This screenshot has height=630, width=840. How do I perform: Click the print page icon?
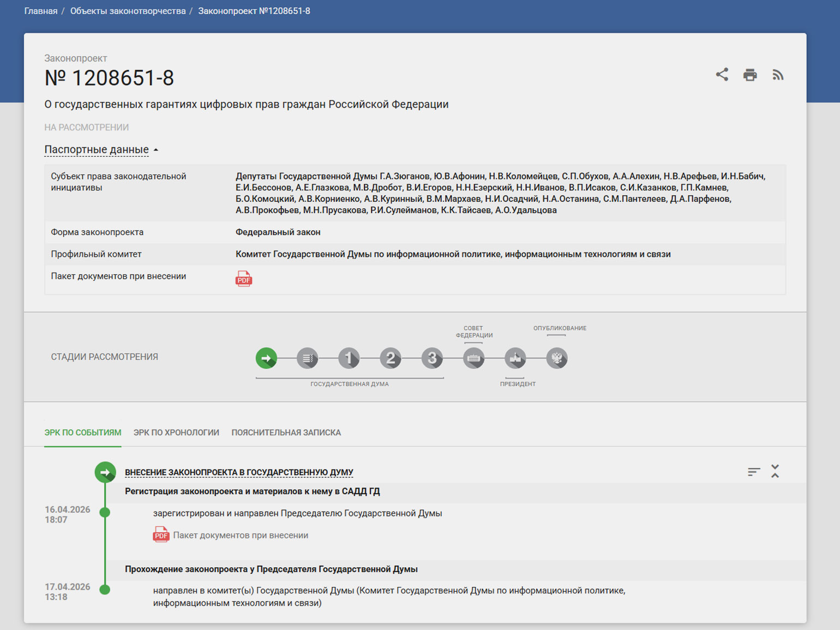click(x=750, y=75)
